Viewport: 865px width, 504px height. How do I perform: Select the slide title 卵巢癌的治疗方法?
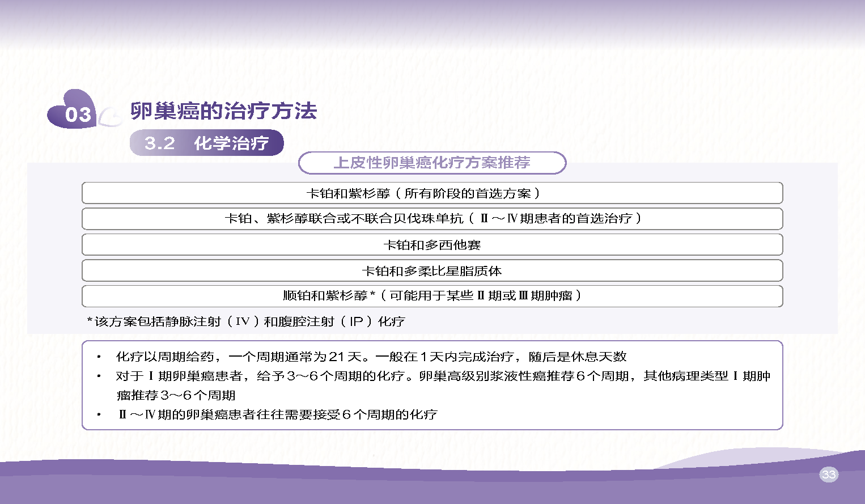(x=223, y=111)
